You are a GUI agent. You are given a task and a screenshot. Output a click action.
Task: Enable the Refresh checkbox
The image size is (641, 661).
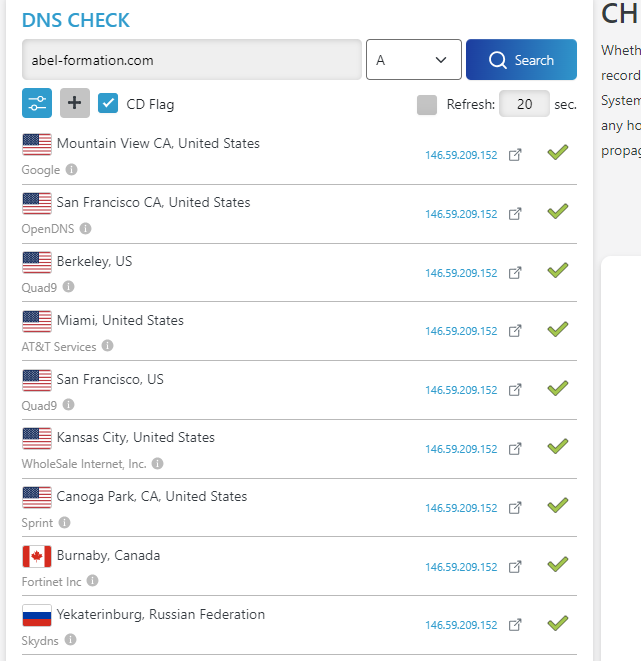[427, 104]
